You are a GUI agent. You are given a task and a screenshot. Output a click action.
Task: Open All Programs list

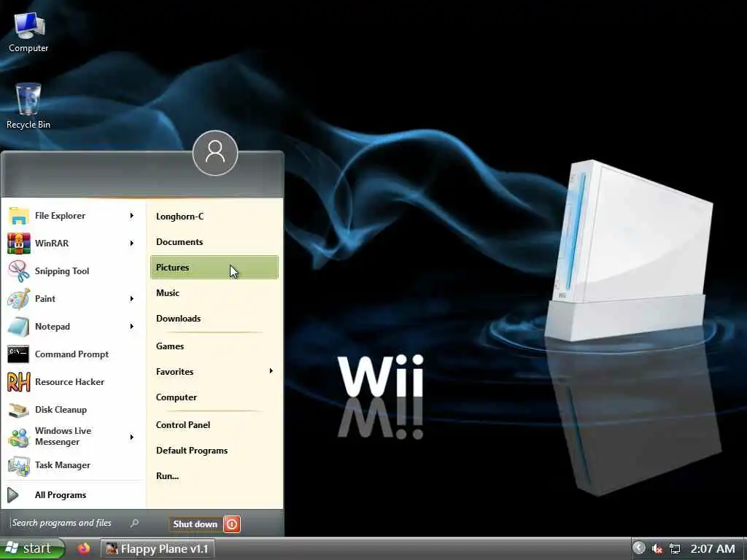click(x=74, y=495)
